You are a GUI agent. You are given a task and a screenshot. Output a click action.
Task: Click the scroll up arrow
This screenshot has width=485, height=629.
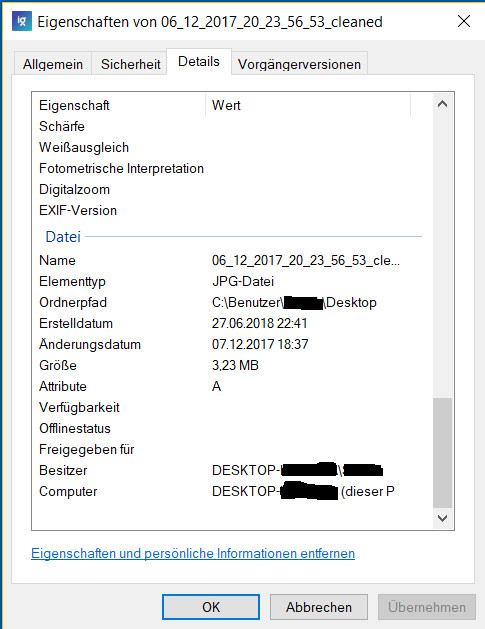pos(442,104)
